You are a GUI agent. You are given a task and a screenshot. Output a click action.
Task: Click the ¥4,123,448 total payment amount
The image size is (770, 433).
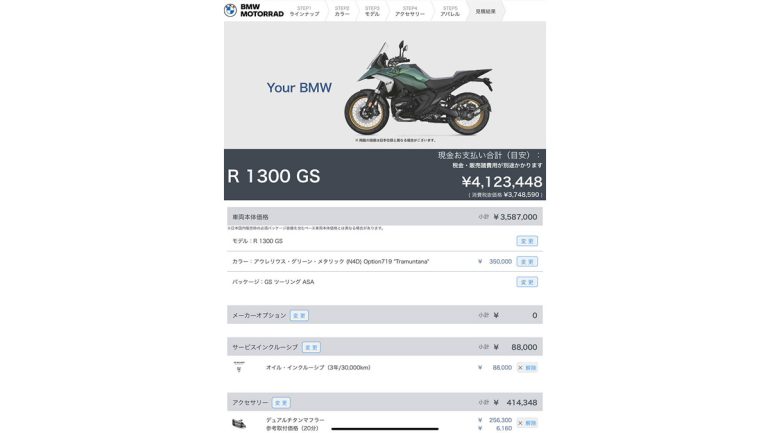pyautogui.click(x=502, y=182)
